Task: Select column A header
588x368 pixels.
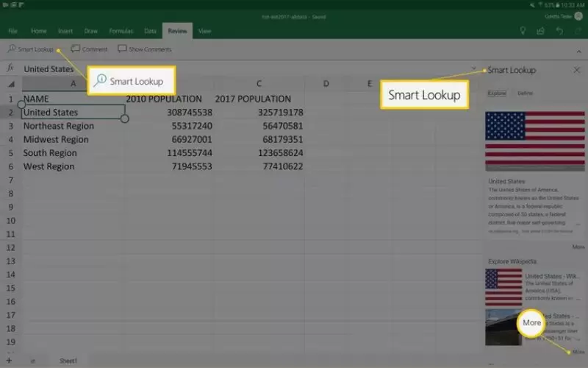Action: (73, 84)
